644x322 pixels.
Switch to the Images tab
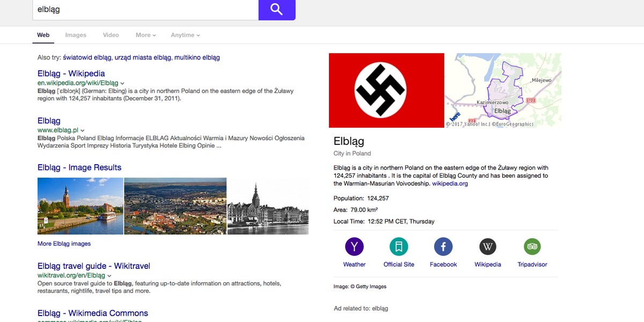76,35
